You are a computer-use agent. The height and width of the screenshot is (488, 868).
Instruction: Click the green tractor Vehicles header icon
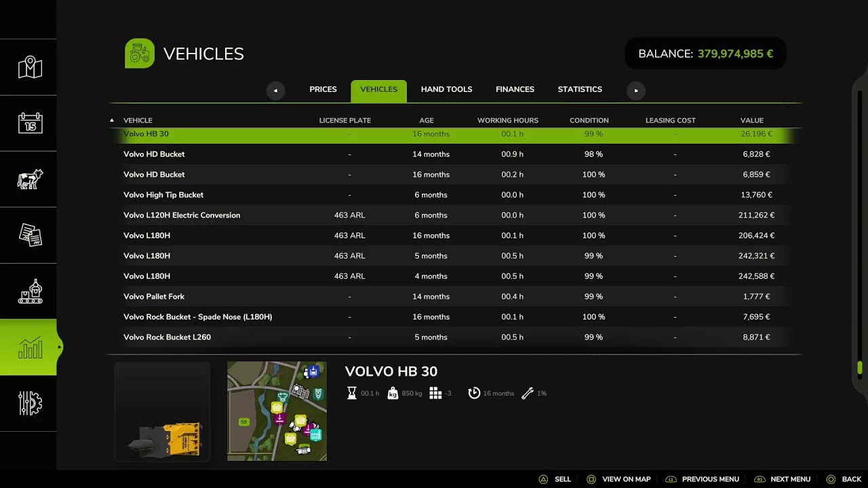(x=140, y=54)
